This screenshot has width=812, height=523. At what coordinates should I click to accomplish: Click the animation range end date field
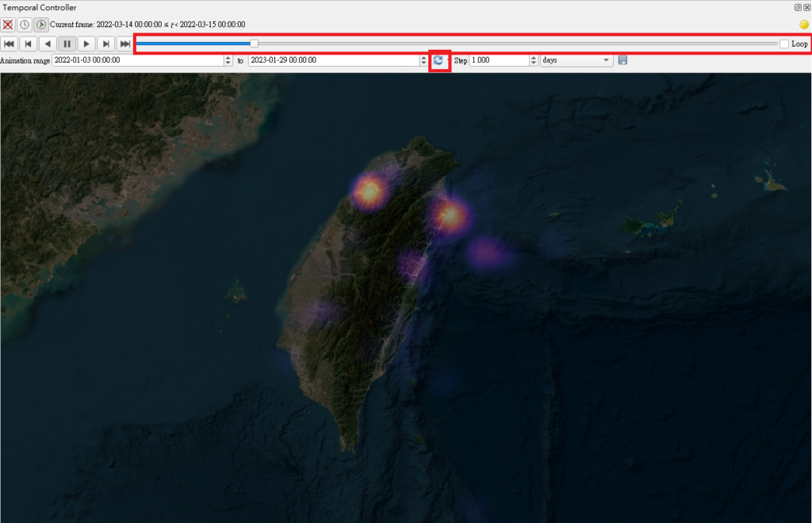[334, 60]
